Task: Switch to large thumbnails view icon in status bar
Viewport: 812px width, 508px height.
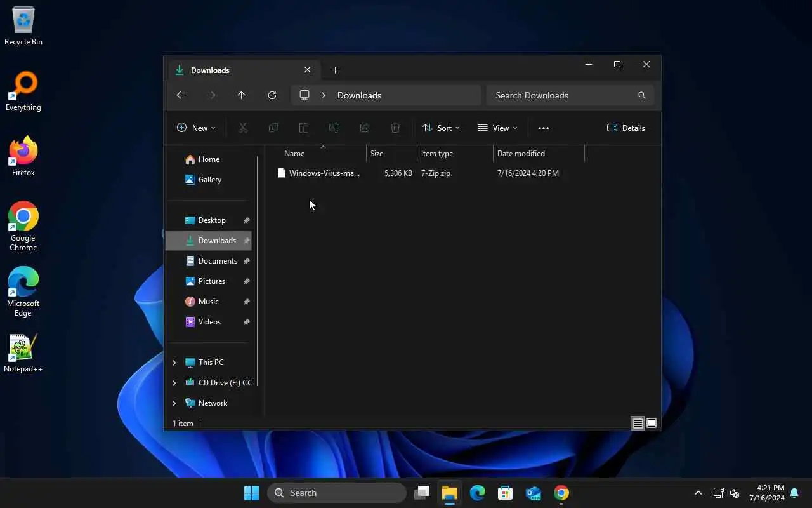Action: pos(652,424)
